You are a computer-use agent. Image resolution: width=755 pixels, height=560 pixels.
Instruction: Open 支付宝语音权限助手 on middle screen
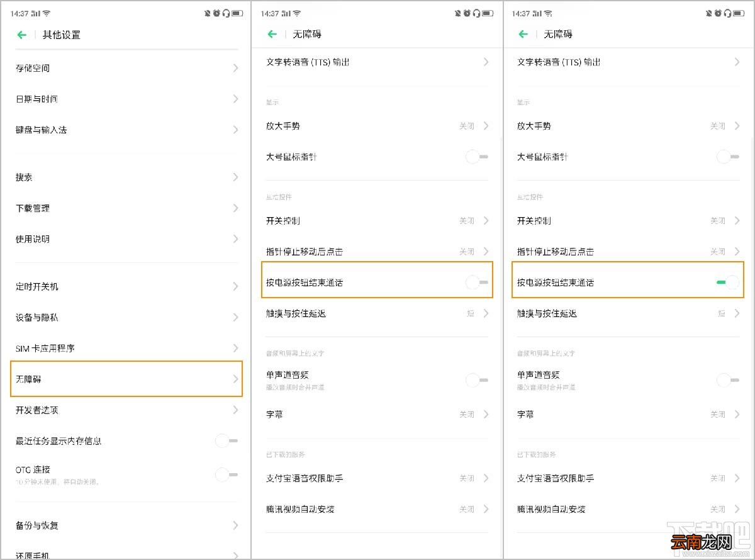(x=377, y=478)
